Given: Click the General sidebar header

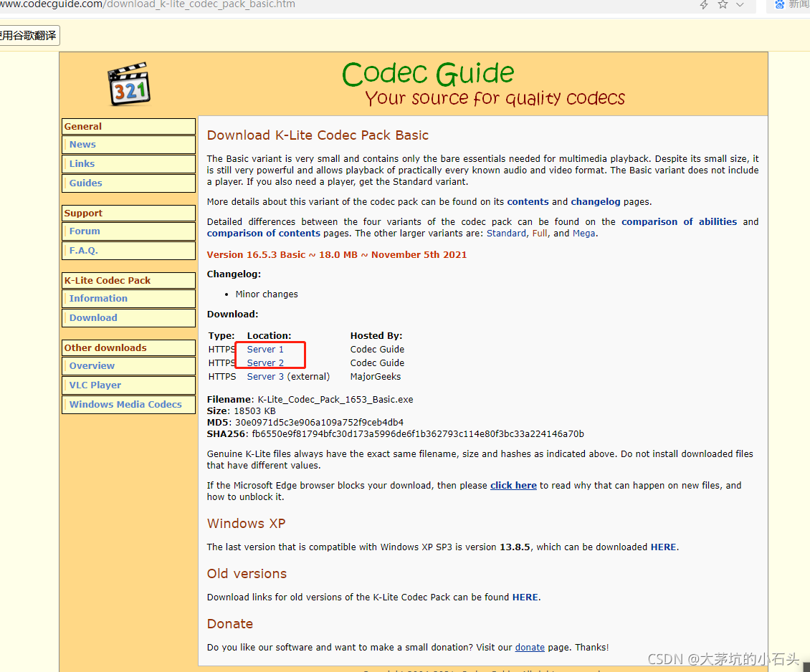Looking at the screenshot, I should point(128,127).
